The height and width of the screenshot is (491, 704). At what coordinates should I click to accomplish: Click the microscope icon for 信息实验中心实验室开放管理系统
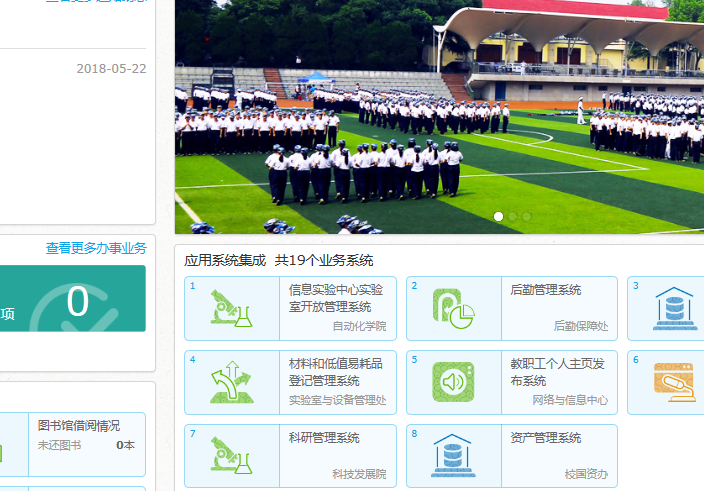click(x=232, y=308)
